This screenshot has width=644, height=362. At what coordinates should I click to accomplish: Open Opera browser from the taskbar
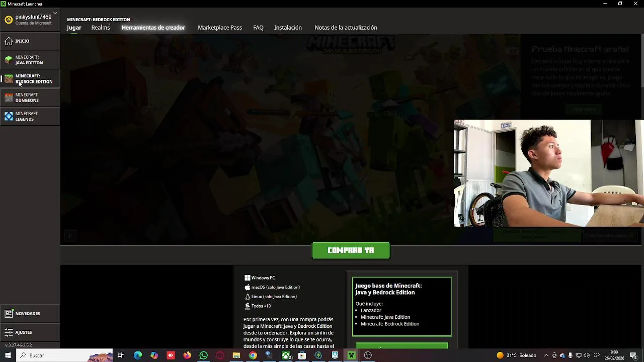[x=220, y=355]
